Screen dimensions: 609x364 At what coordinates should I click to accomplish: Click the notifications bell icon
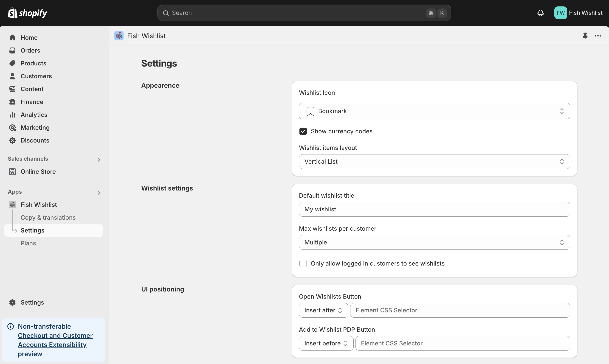[540, 13]
